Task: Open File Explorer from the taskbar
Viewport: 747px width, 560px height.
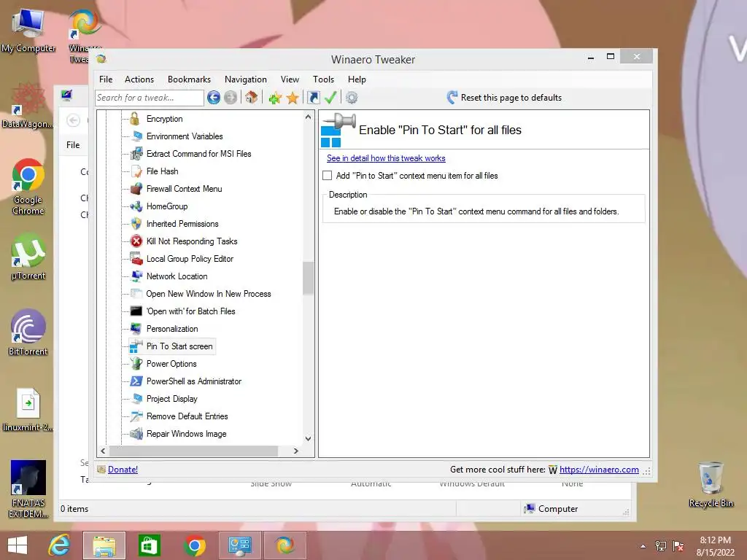Action: (x=104, y=545)
